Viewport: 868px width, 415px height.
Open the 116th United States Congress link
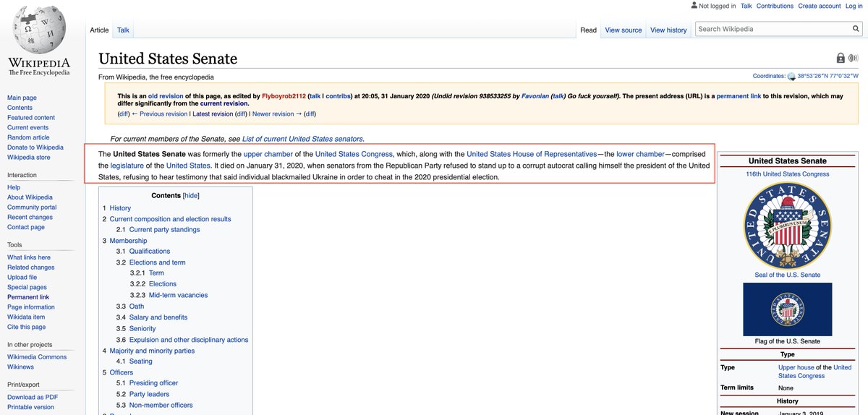788,174
